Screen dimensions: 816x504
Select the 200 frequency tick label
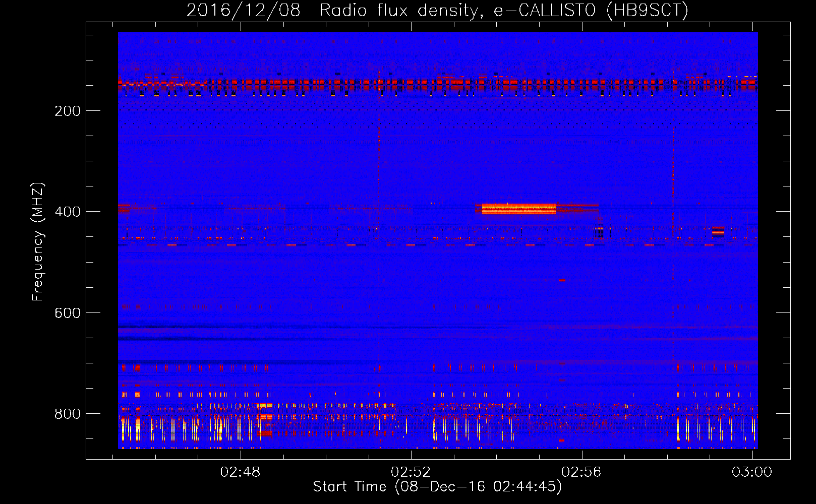tap(68, 111)
